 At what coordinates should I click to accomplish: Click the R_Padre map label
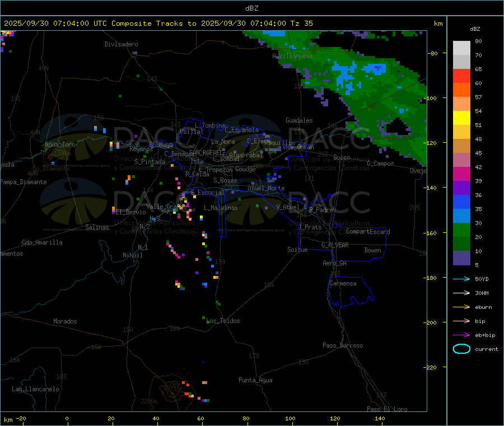point(321,210)
